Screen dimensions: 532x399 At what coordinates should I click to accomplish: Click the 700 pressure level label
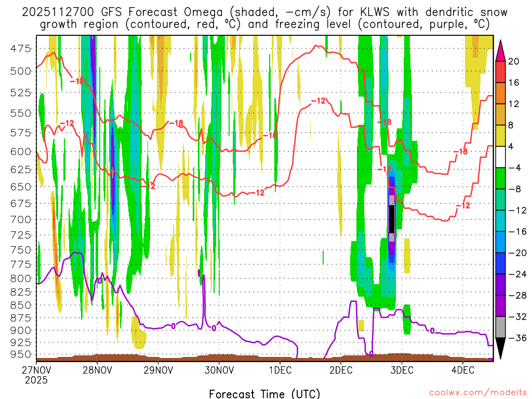tap(21, 220)
